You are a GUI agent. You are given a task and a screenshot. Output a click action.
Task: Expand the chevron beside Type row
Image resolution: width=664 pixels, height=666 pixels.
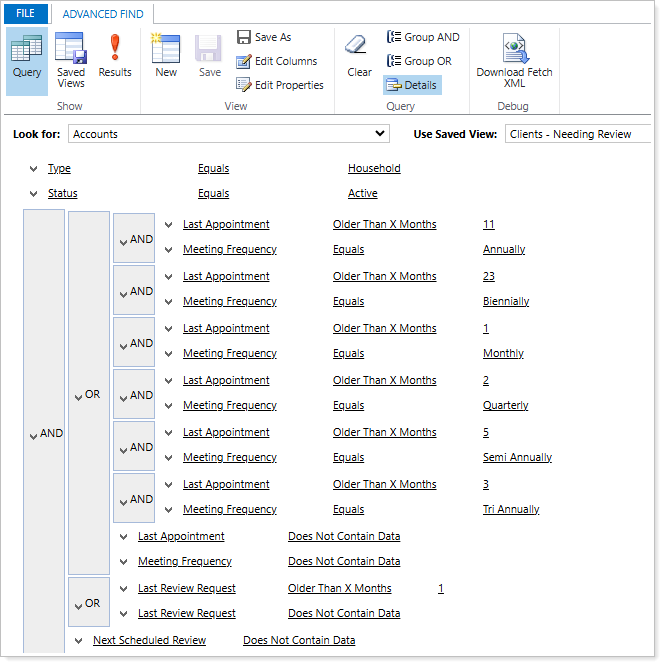point(34,169)
